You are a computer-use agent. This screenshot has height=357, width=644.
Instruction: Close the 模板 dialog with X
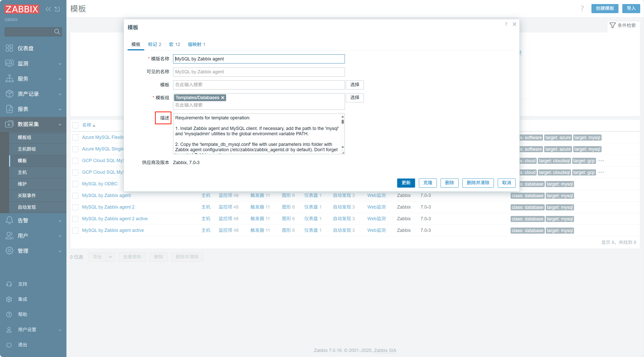514,24
